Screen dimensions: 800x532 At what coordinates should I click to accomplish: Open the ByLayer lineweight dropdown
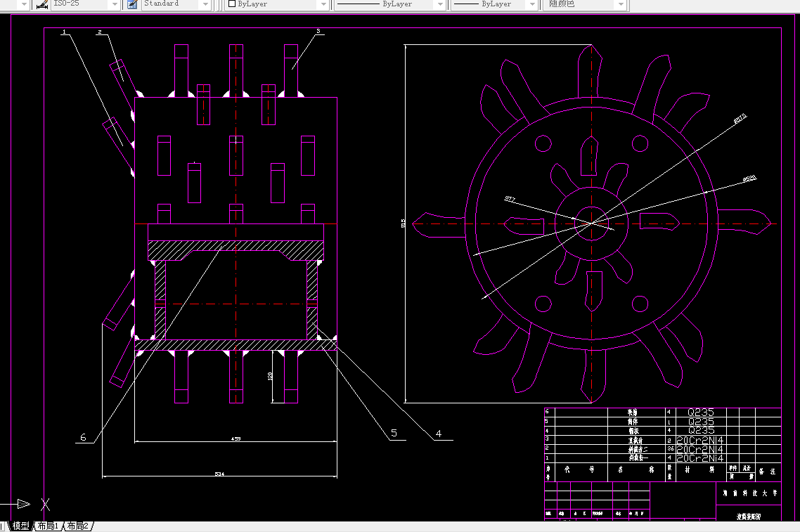point(532,4)
